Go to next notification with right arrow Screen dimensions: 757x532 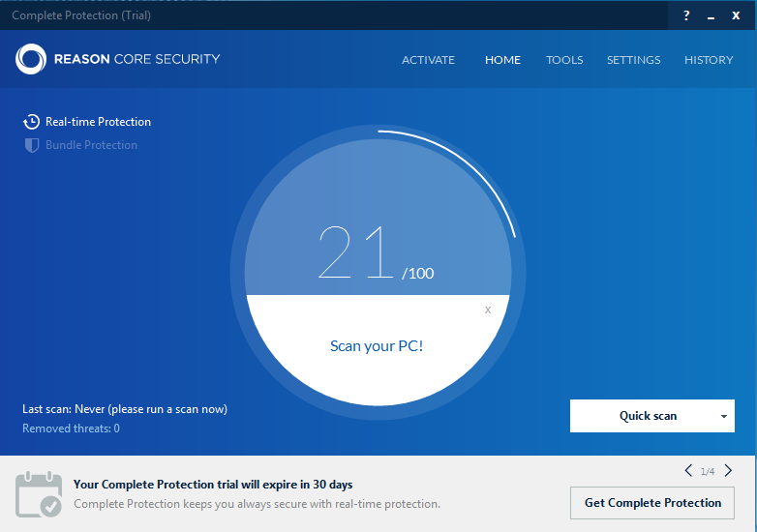[728, 471]
